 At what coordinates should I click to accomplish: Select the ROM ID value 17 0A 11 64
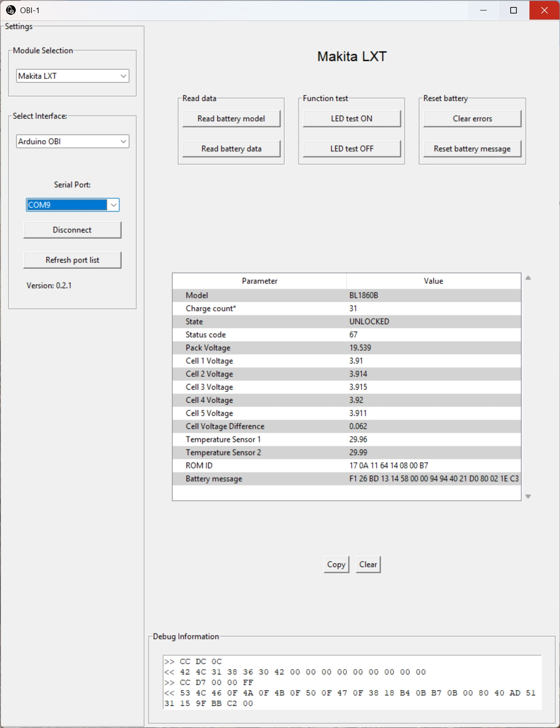388,466
